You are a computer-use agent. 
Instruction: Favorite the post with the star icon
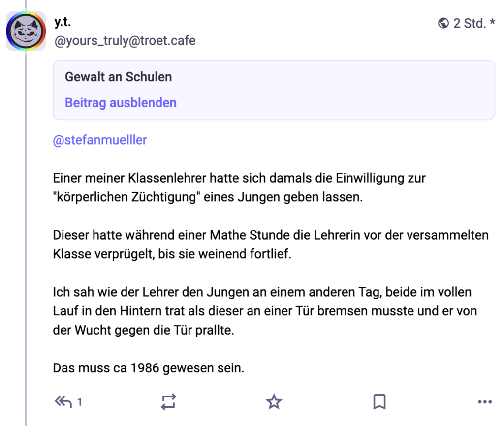(274, 402)
